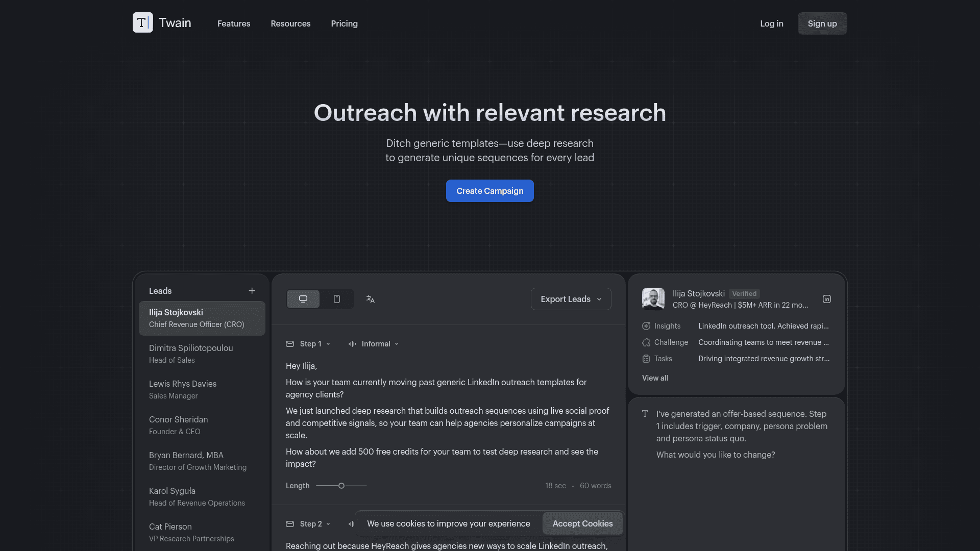Select lead Bryan Bernard, MBA
Viewport: 980px width, 551px height.
click(202, 461)
